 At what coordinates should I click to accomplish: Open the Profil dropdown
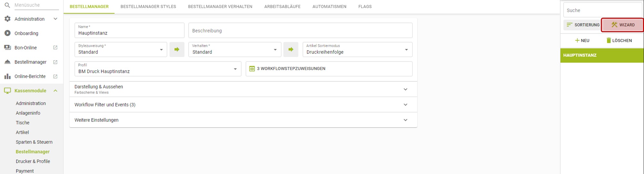tap(158, 69)
